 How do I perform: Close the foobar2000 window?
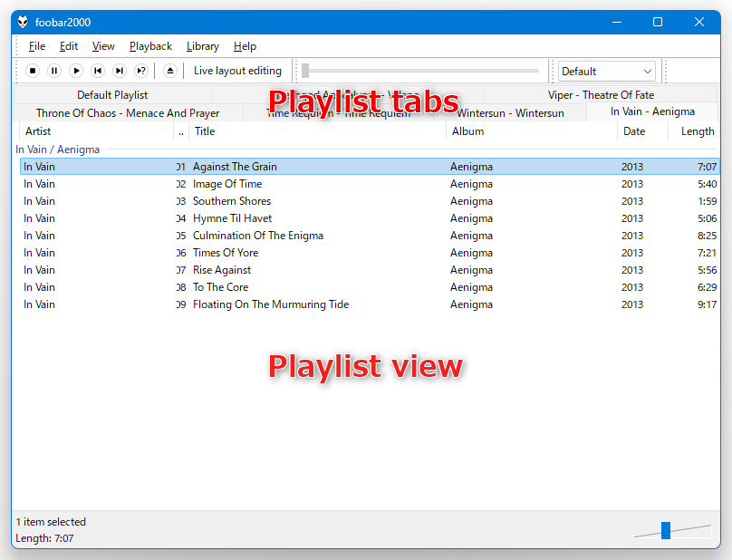tap(698, 22)
